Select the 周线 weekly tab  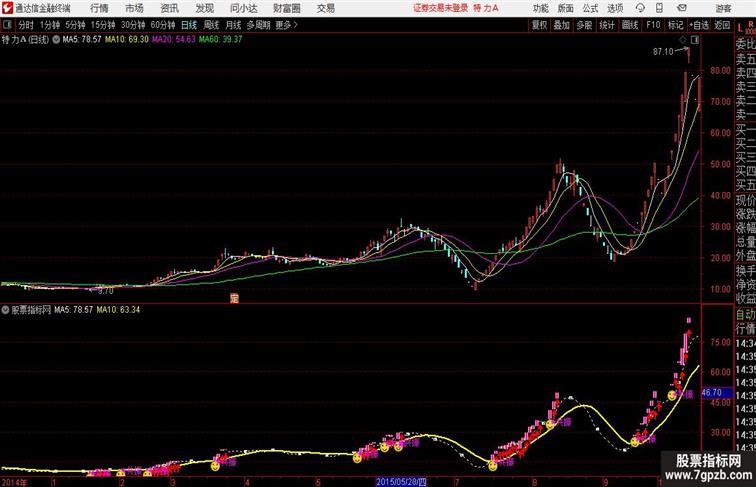click(211, 25)
